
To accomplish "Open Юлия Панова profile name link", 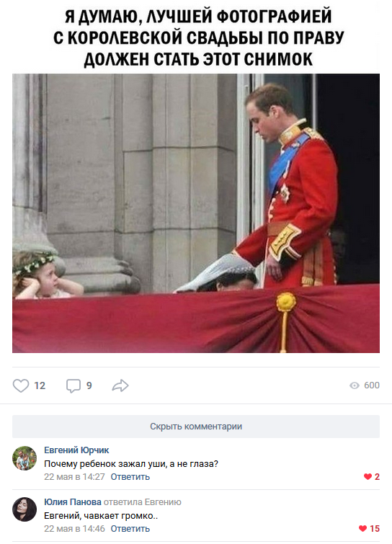I will coord(73,501).
